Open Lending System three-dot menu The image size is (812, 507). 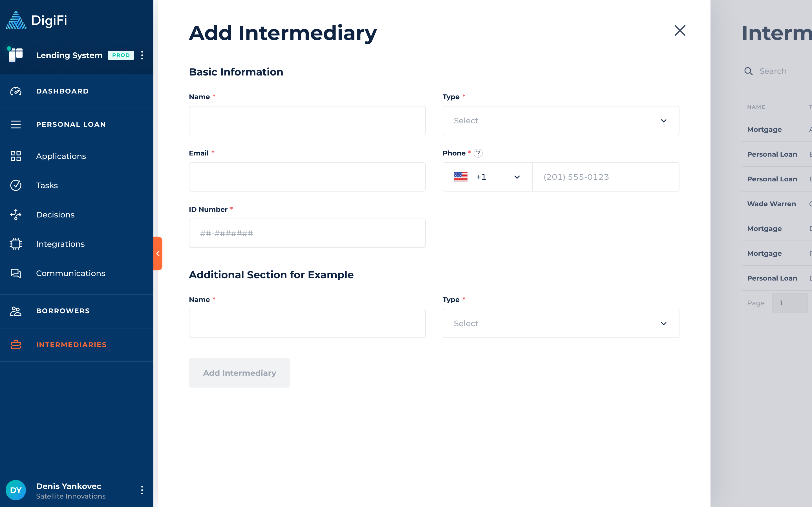142,55
